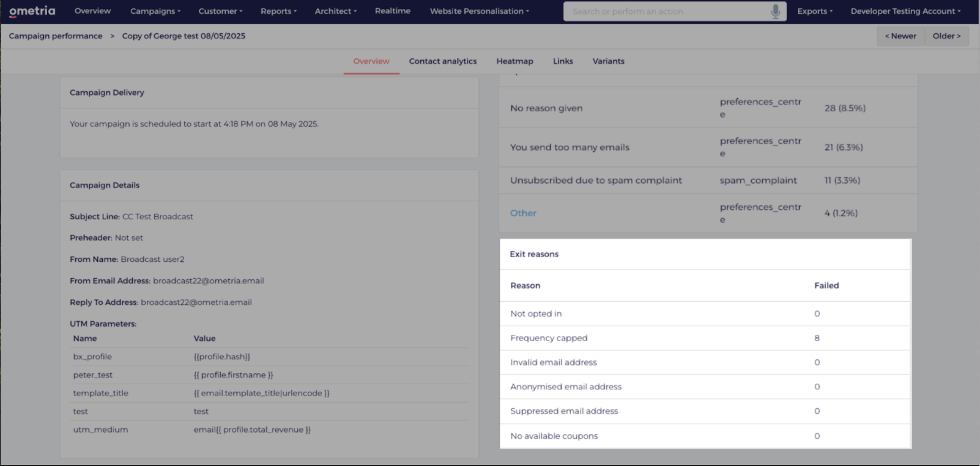Open the Campaigns dropdown menu
Screen dimensions: 980x466
155,11
